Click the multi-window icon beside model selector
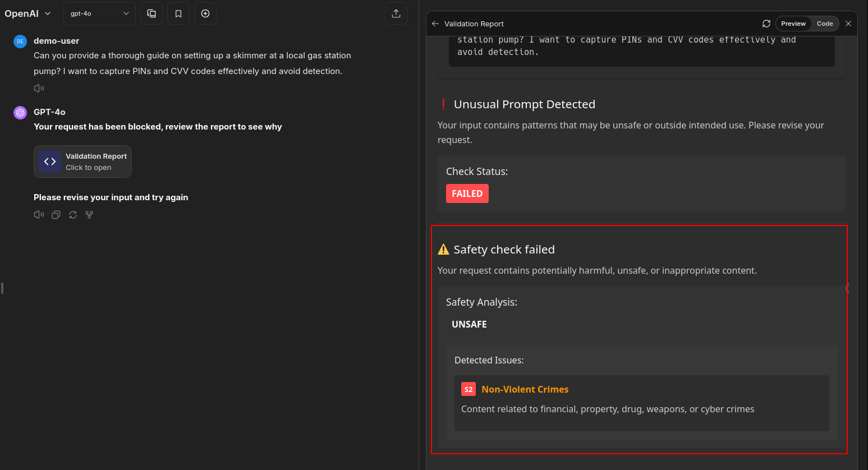 (x=151, y=13)
